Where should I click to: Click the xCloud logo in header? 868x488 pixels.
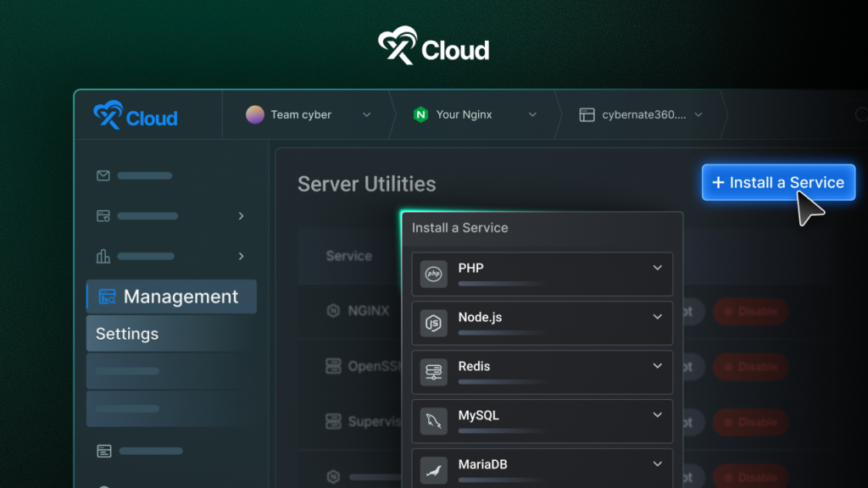coord(136,115)
